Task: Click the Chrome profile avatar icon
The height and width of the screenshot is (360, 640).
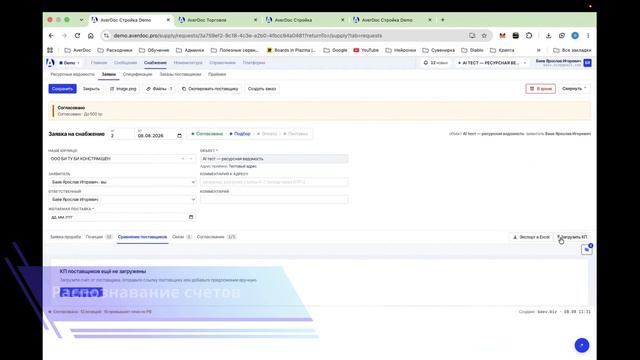Action: click(x=575, y=36)
